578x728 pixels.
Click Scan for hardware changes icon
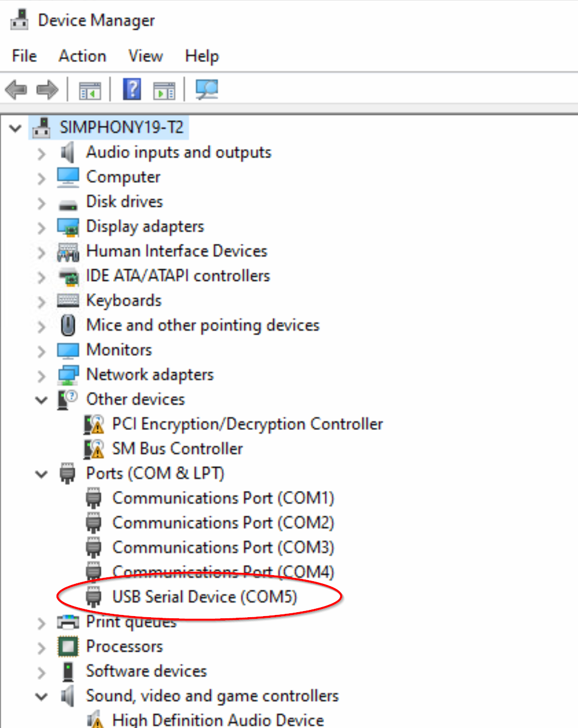pos(207,89)
